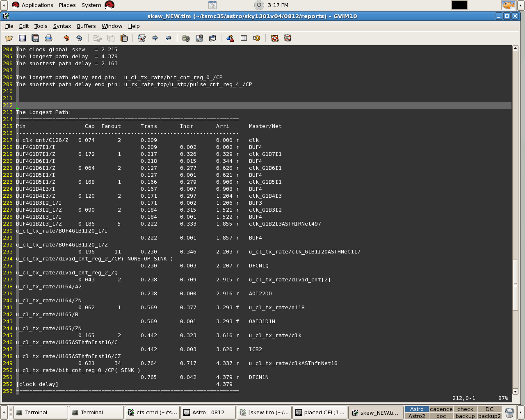Viewport: 525px width, 420px height.
Task: Click the Cut scissors icon
Action: click(x=97, y=38)
